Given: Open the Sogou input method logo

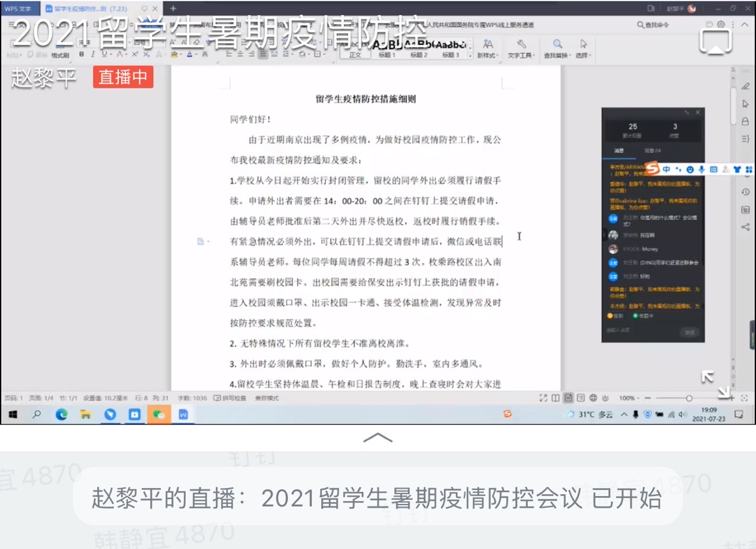Looking at the screenshot, I should [652, 169].
